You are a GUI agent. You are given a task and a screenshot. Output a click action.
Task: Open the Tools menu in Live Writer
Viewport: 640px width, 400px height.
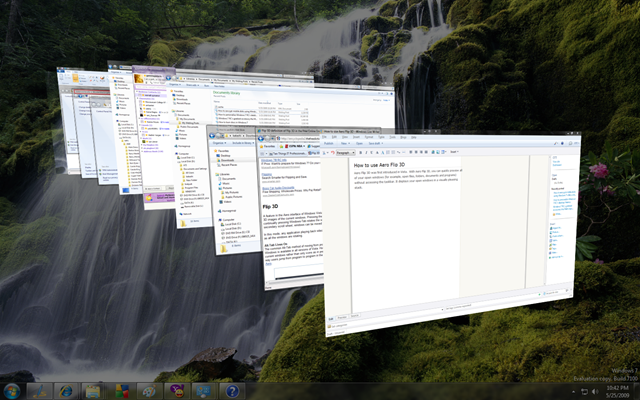coord(392,137)
